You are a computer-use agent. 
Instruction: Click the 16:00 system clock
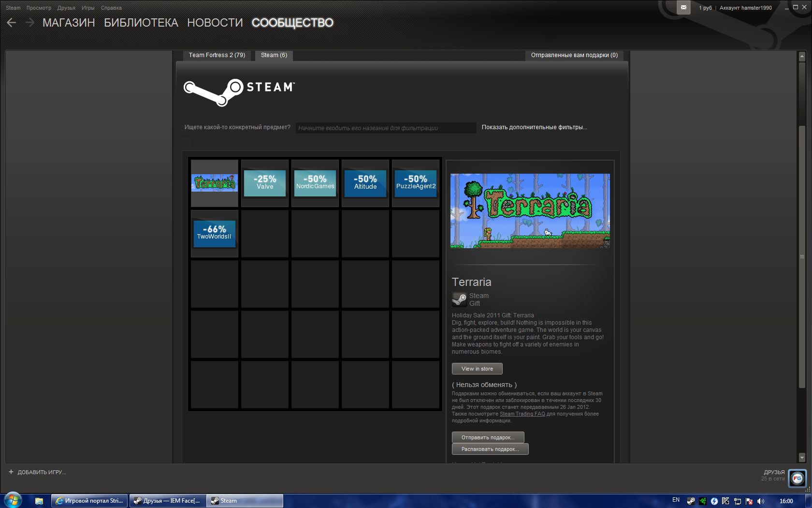click(x=786, y=501)
